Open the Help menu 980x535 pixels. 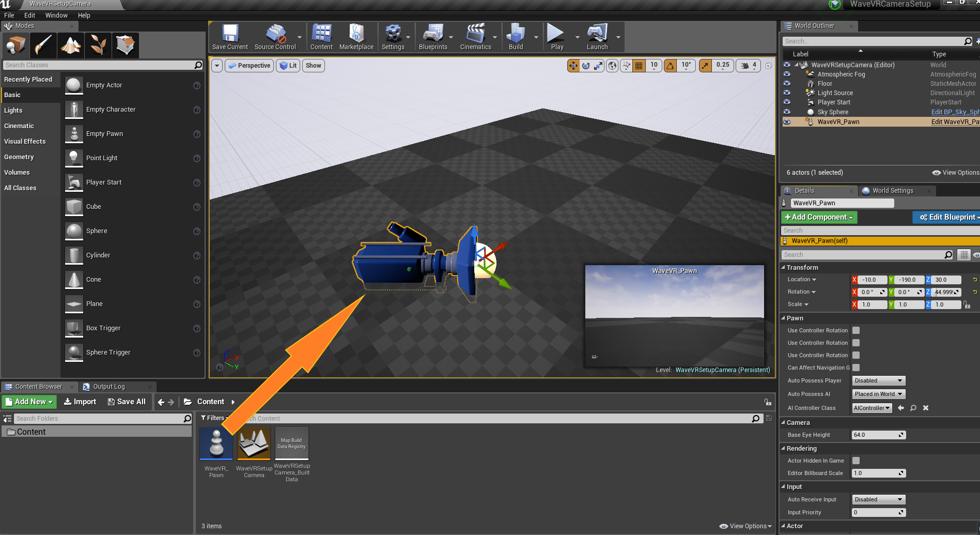click(84, 15)
